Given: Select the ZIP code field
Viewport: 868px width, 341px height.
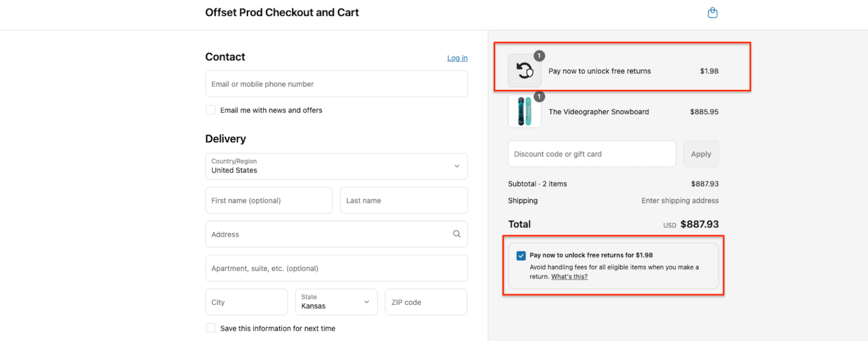Looking at the screenshot, I should coord(426,302).
